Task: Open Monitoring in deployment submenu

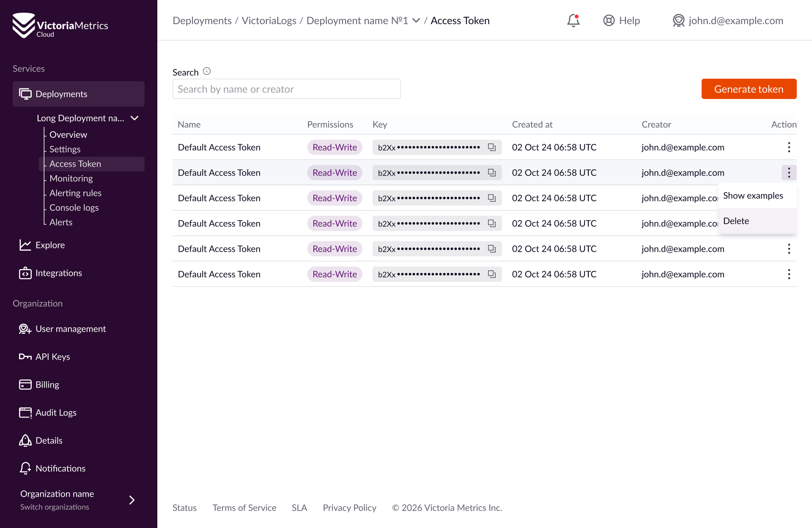Action: pyautogui.click(x=71, y=179)
